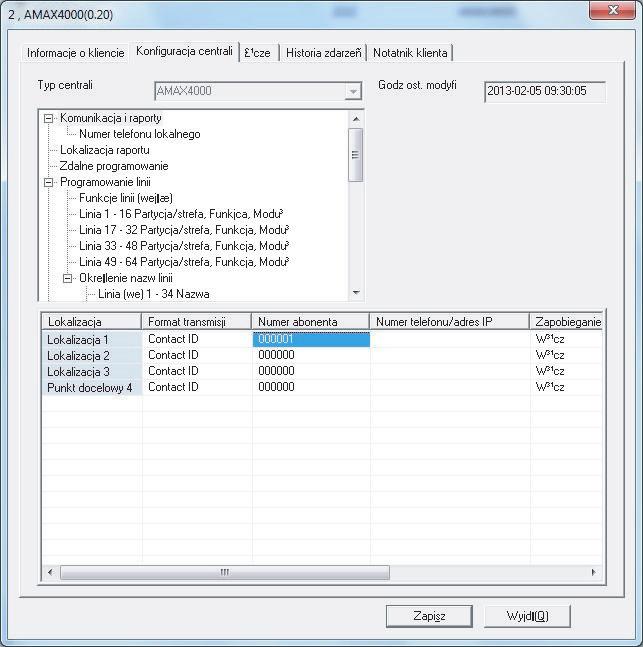Click the Zapisz button
643x647 pixels.
tap(429, 616)
